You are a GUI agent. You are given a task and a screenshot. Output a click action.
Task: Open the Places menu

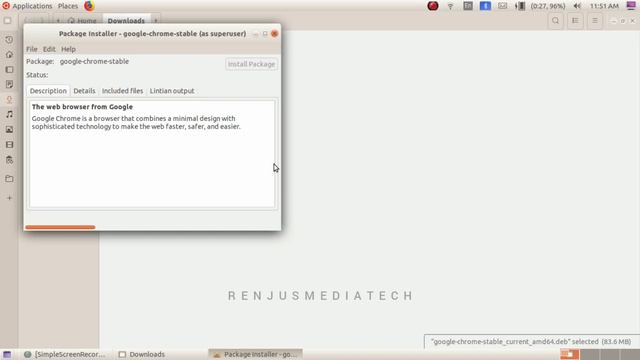68,6
